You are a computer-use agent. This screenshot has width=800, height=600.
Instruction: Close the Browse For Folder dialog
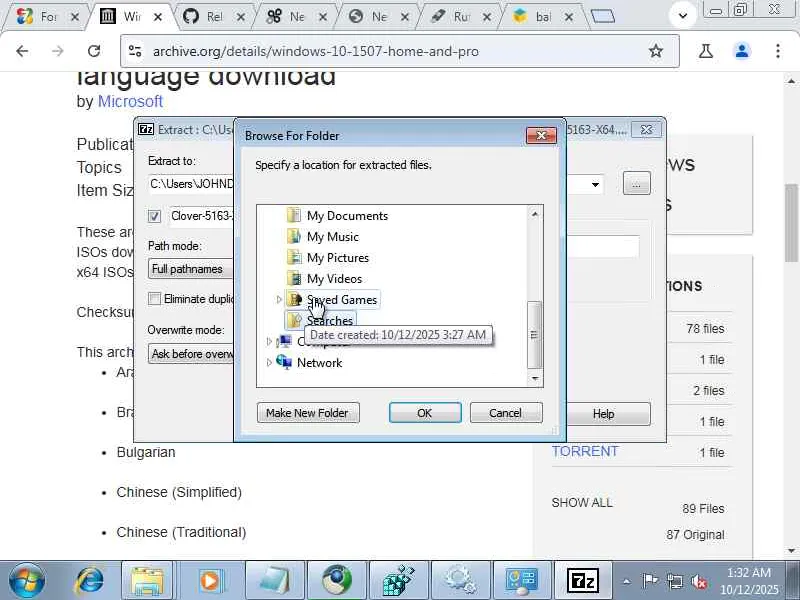[541, 135]
